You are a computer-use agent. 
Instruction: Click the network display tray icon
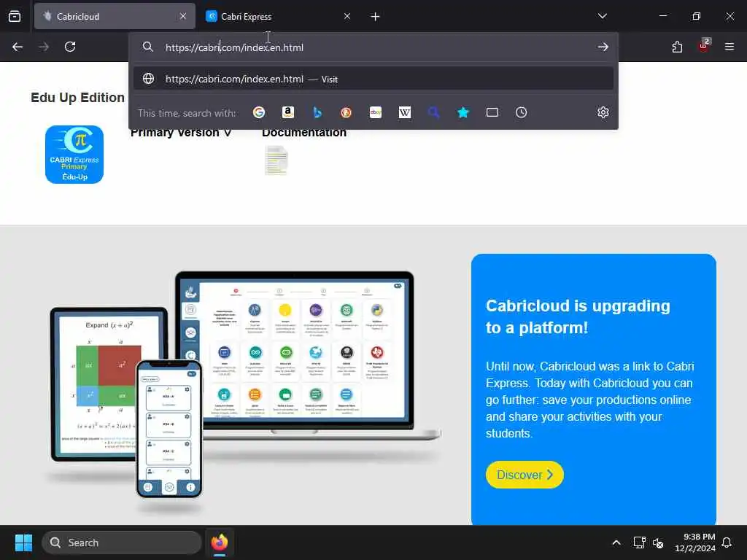click(x=639, y=542)
